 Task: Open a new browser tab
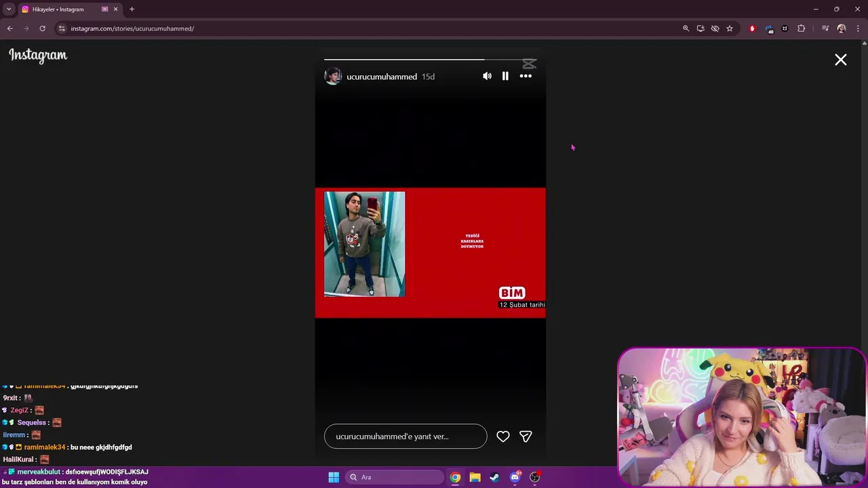pyautogui.click(x=132, y=9)
